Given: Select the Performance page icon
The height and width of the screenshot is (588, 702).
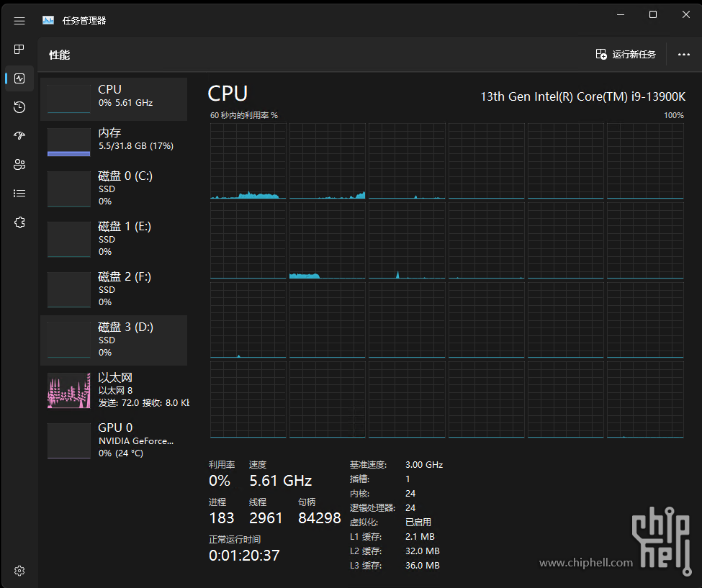Looking at the screenshot, I should coord(19,78).
